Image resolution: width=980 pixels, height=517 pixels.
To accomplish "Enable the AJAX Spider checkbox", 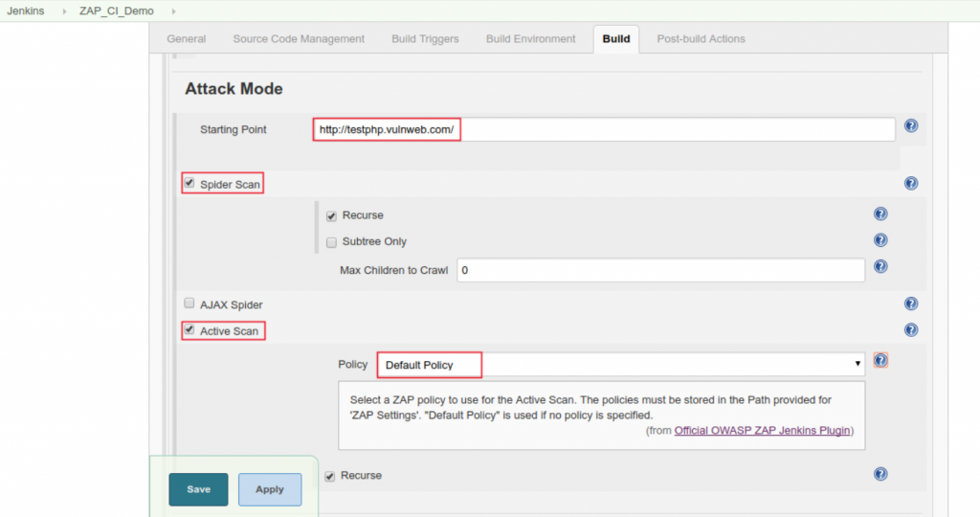I will pyautogui.click(x=189, y=303).
